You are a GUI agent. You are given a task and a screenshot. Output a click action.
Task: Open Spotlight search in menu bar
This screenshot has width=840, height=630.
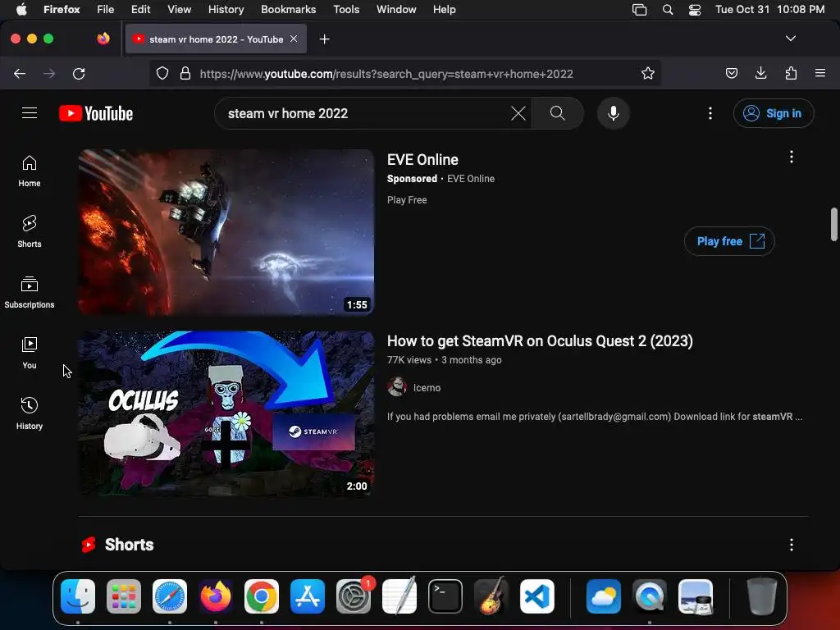(668, 10)
